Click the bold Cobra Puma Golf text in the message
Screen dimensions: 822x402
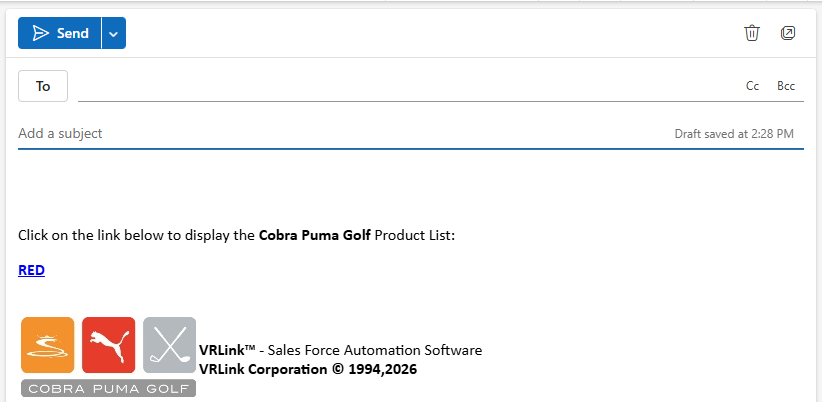point(315,235)
